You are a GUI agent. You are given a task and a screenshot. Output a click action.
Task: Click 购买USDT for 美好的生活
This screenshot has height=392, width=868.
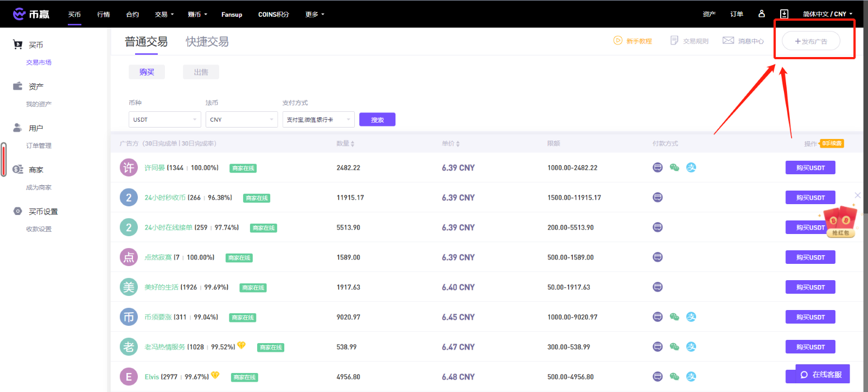pyautogui.click(x=810, y=287)
